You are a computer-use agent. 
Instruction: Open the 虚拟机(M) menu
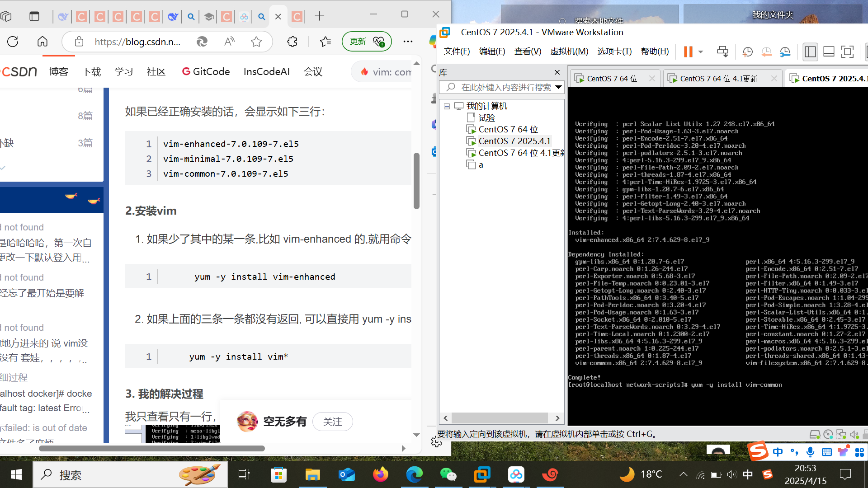click(x=569, y=52)
